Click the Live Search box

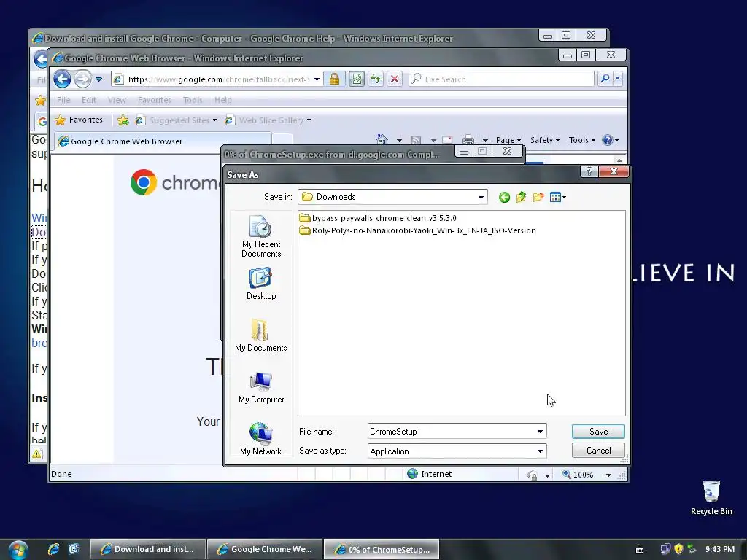(501, 79)
